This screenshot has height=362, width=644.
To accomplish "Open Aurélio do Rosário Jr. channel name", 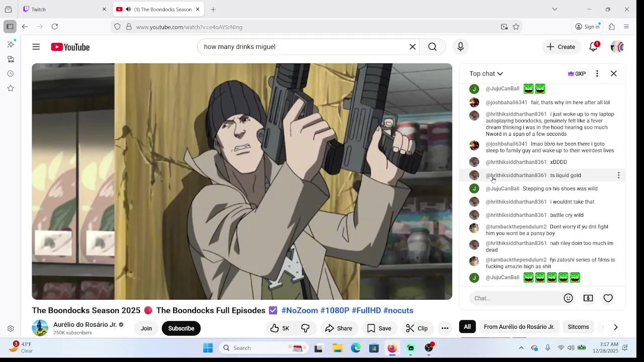I will click(85, 324).
